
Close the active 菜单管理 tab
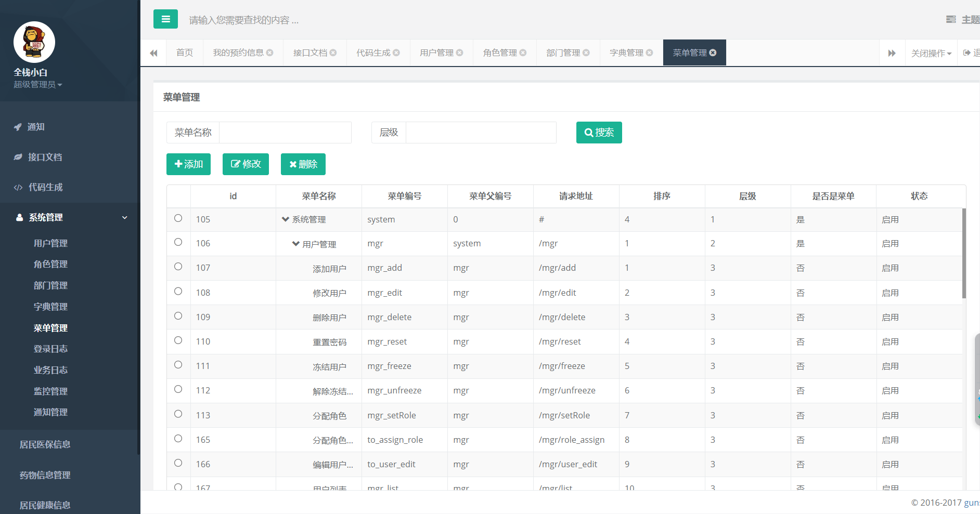(713, 52)
